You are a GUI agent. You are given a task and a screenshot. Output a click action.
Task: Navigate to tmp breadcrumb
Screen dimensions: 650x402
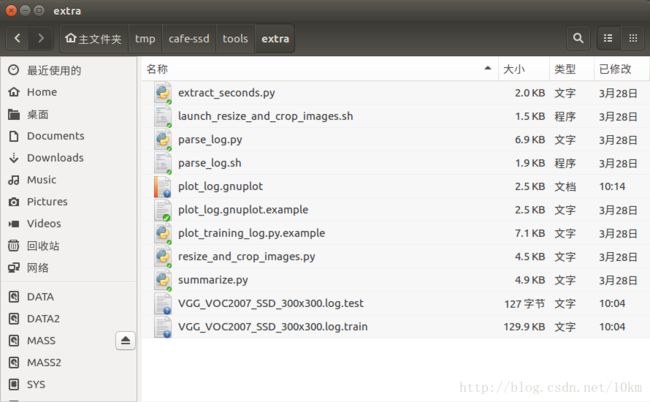pos(145,39)
